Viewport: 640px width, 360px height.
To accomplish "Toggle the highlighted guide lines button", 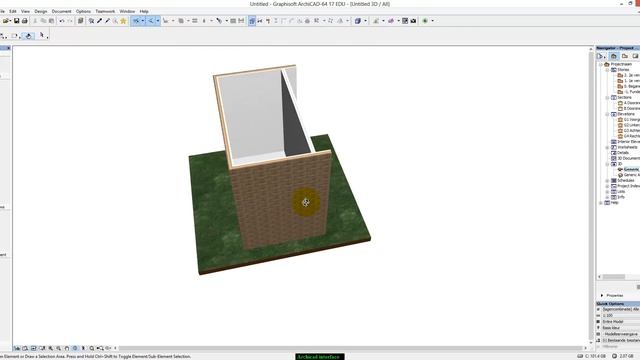I will pyautogui.click(x=136, y=21).
